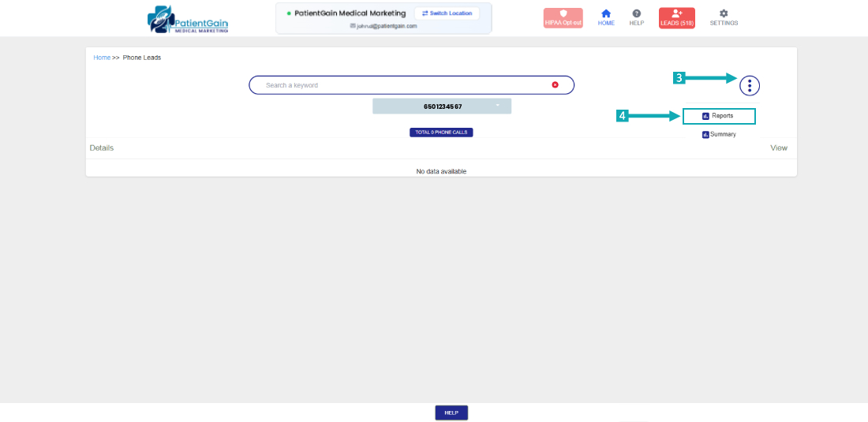Image resolution: width=868 pixels, height=422 pixels.
Task: Open LEADS (518) button
Action: 677,18
